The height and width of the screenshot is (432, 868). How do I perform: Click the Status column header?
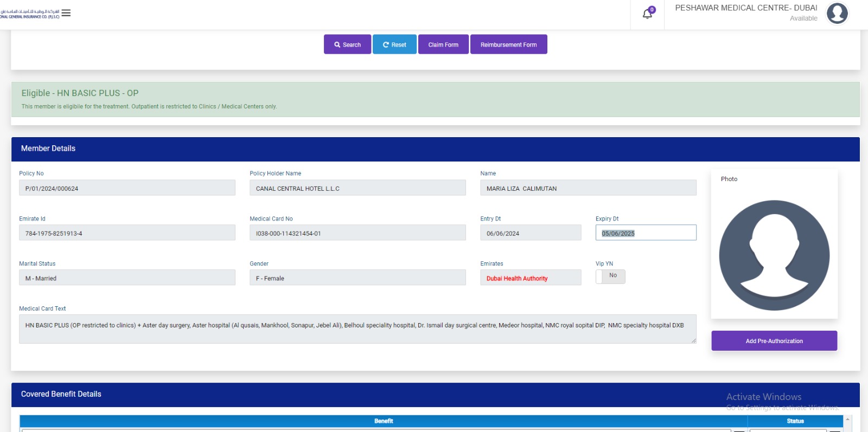(x=795, y=421)
